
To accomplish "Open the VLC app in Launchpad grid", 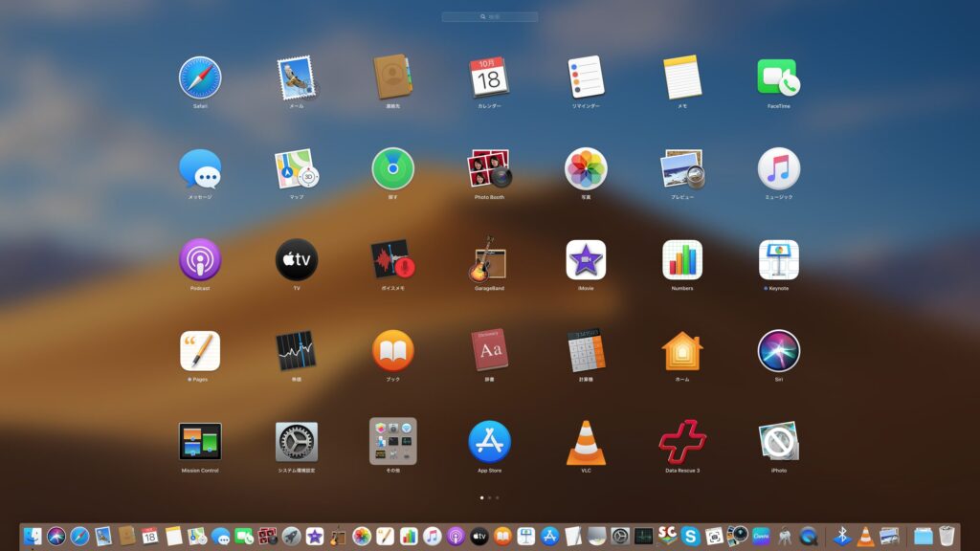I will pos(586,442).
